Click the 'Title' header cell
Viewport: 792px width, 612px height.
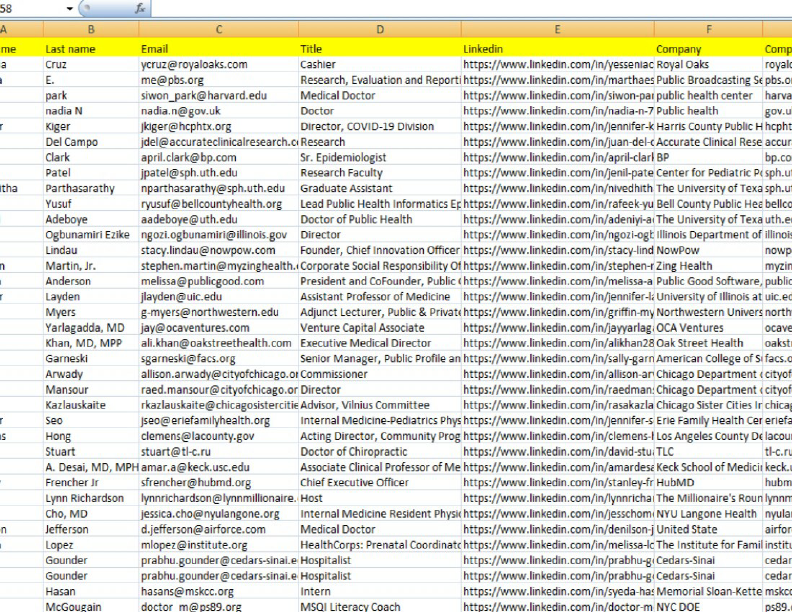[380, 49]
